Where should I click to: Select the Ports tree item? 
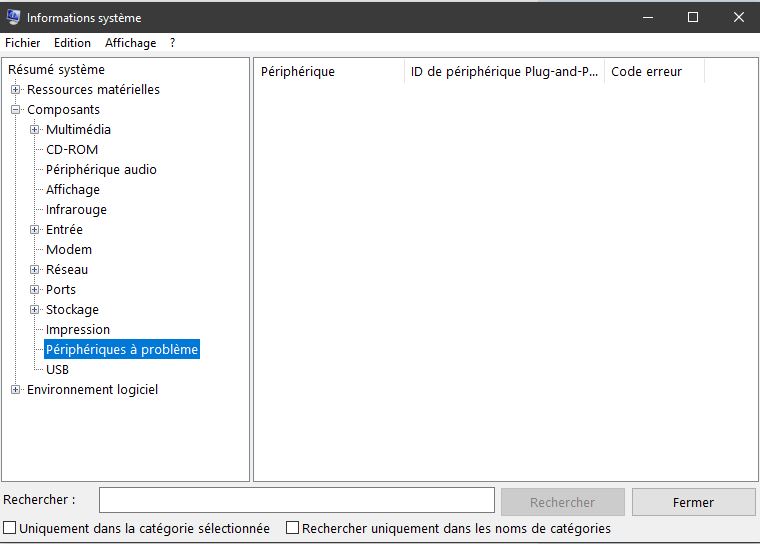coord(61,290)
